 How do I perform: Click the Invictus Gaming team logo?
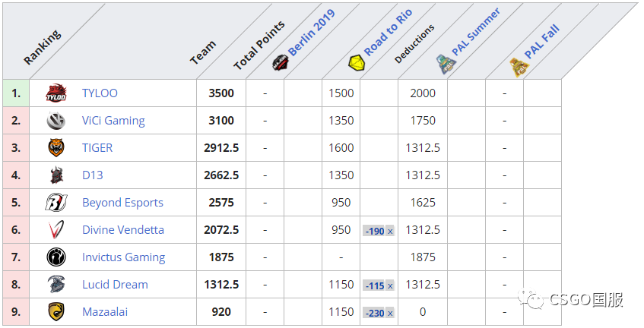tap(56, 257)
